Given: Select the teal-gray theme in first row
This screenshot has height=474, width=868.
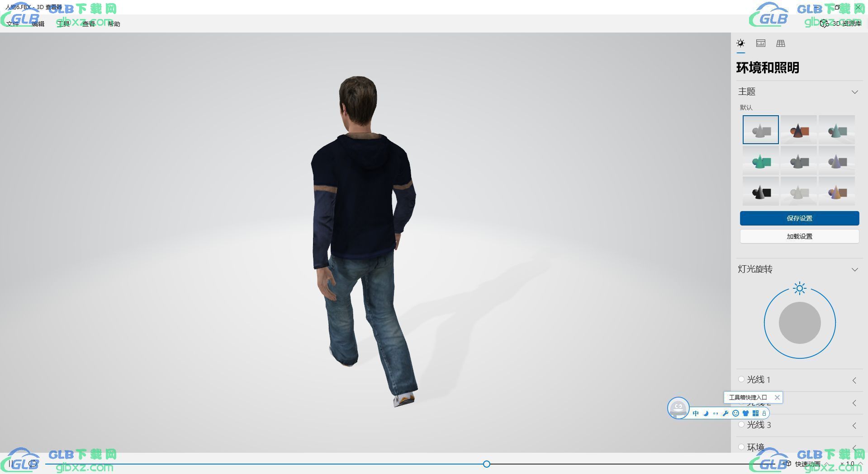Looking at the screenshot, I should click(x=837, y=130).
